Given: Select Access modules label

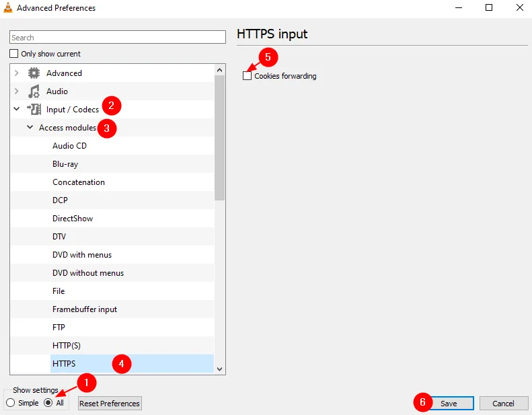Looking at the screenshot, I should click(x=67, y=128).
